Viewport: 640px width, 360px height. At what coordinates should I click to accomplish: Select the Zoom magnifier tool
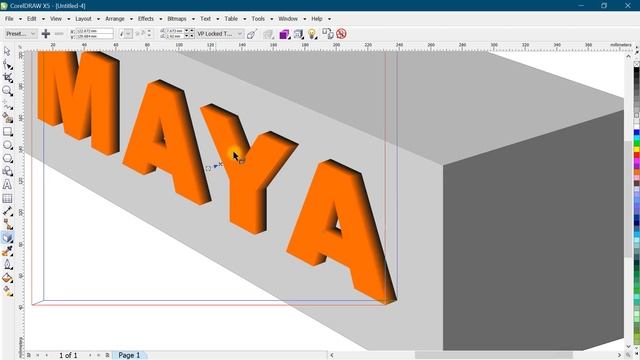pyautogui.click(x=7, y=91)
